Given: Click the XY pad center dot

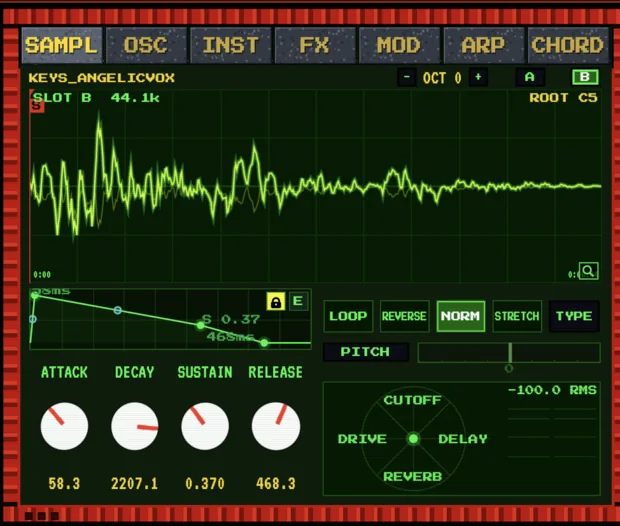Looking at the screenshot, I should point(414,439).
